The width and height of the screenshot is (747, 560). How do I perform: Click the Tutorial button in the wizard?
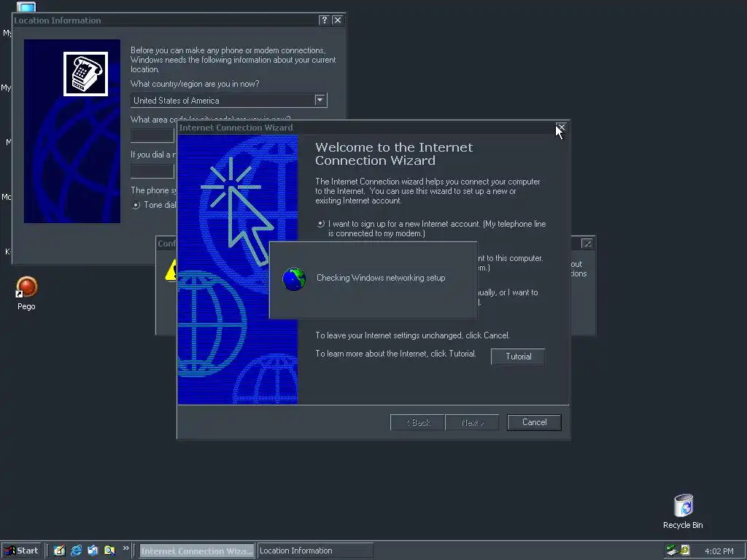(x=518, y=356)
